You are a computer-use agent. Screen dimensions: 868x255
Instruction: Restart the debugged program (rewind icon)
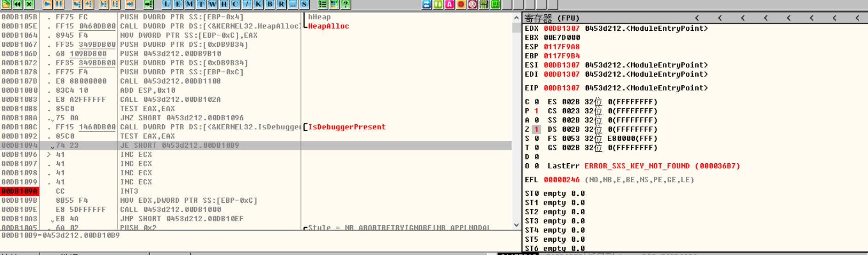coord(17,4)
